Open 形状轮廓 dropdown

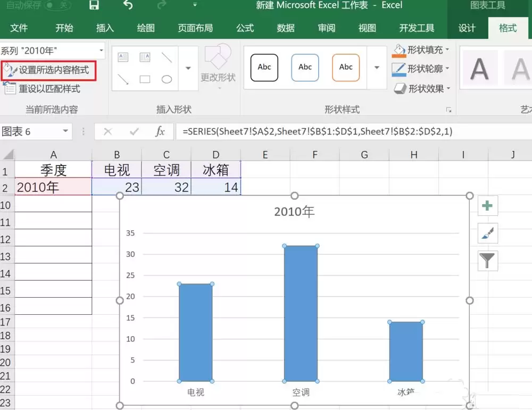coord(421,69)
